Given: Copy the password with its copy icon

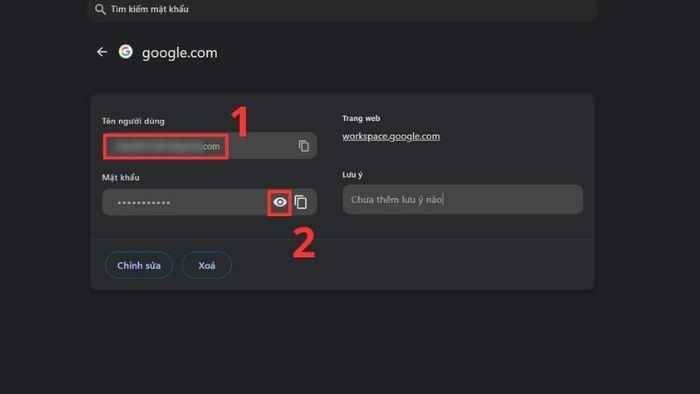Looking at the screenshot, I should 301,203.
